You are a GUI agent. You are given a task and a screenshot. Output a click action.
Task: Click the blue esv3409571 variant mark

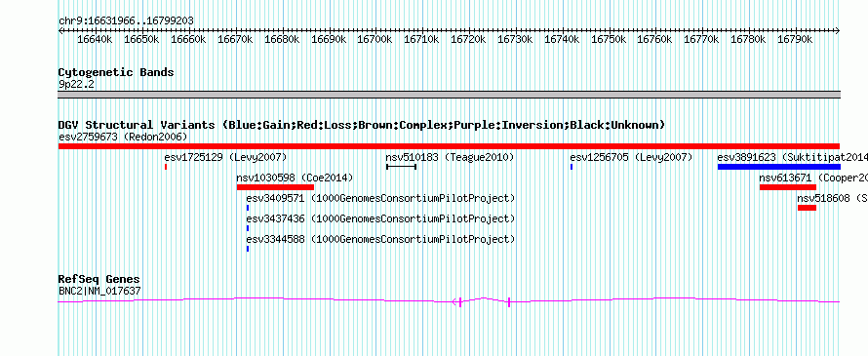pyautogui.click(x=248, y=208)
